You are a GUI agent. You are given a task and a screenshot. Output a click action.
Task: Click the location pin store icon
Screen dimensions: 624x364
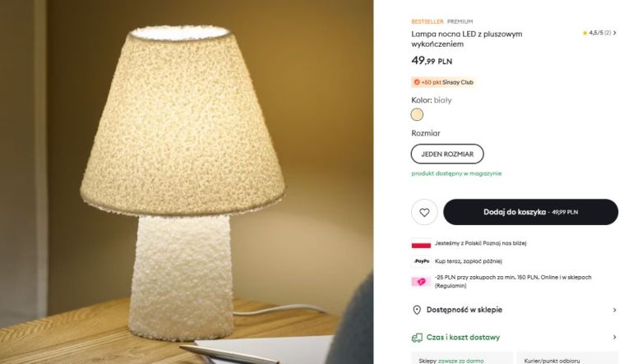(417, 310)
